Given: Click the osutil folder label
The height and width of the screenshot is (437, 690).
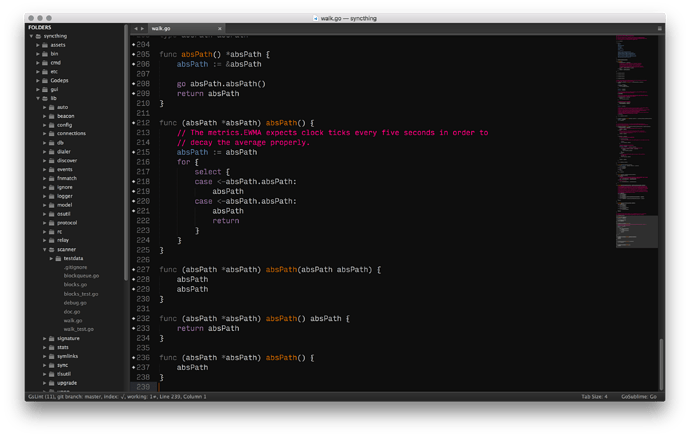Looking at the screenshot, I should (x=63, y=214).
